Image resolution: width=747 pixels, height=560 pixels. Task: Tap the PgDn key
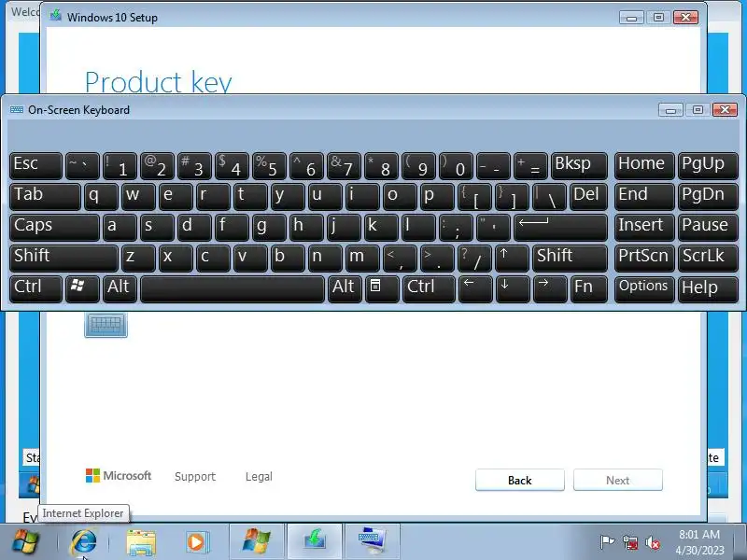[x=708, y=196]
